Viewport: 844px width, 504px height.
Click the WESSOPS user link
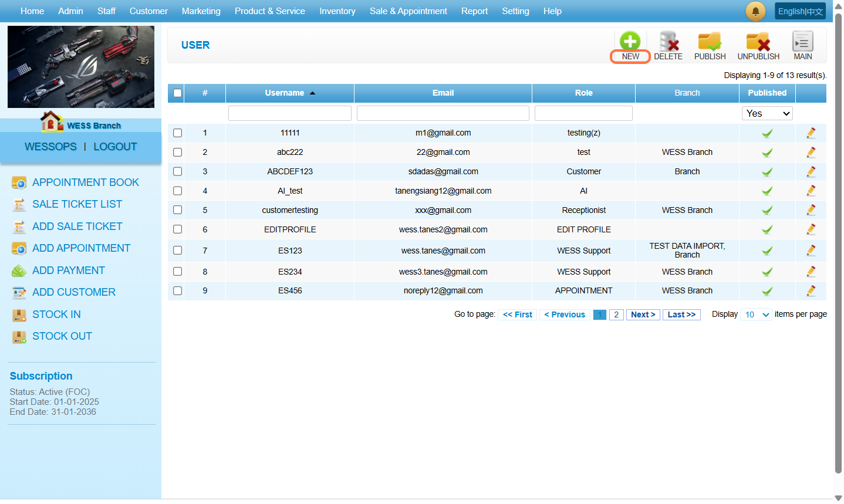(50, 147)
